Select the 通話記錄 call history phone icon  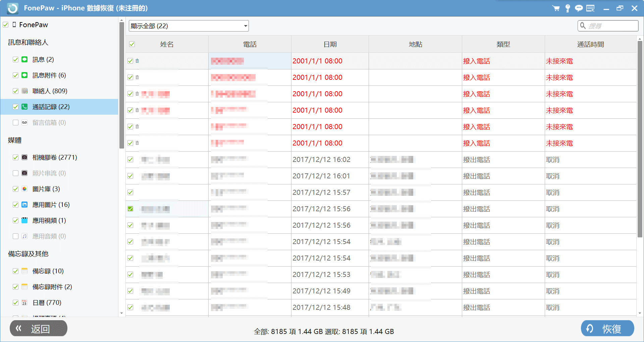24,107
